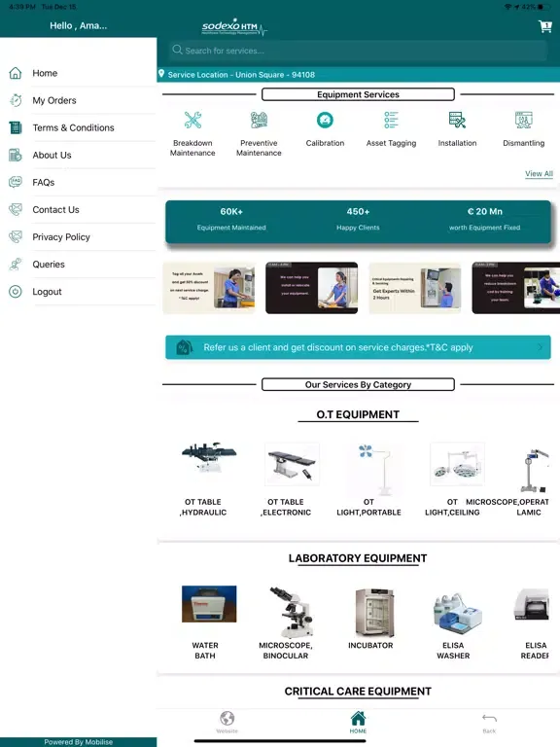560x747 pixels.
Task: Click the My Orders clock icon
Action: tap(16, 100)
